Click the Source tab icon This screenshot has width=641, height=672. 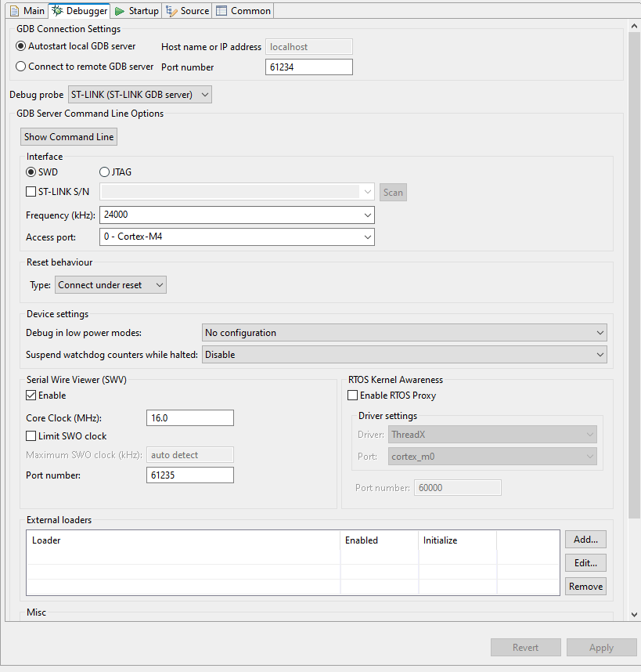(x=171, y=11)
